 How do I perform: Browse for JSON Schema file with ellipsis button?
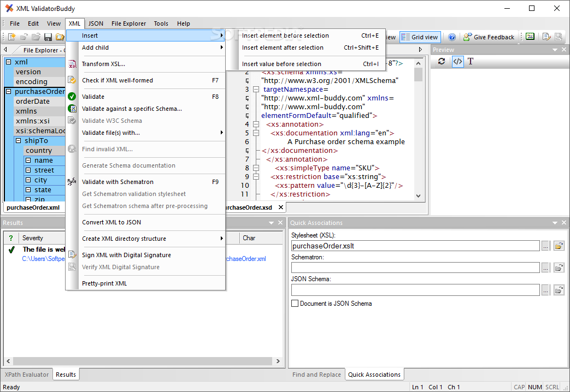pyautogui.click(x=545, y=290)
